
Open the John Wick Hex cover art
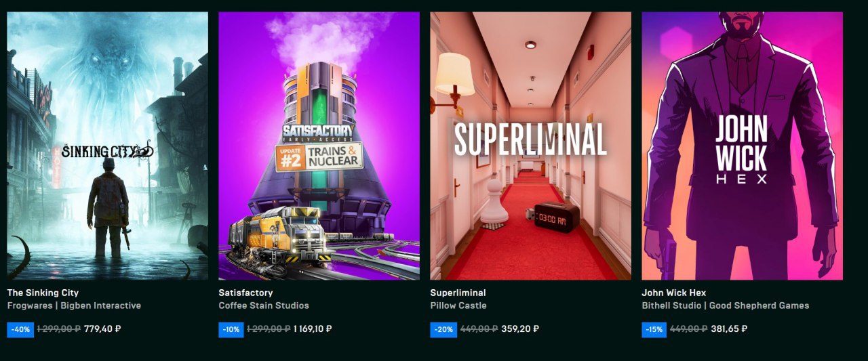743,146
